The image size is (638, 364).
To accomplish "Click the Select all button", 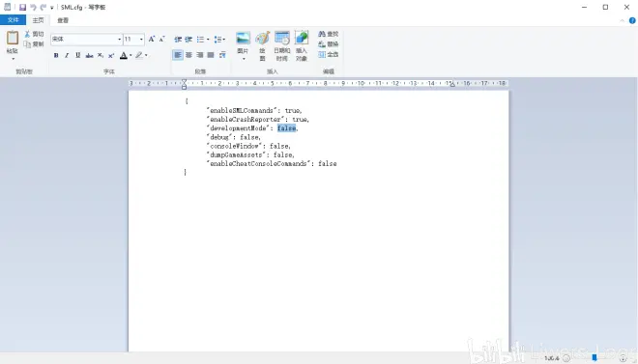I will coord(329,54).
